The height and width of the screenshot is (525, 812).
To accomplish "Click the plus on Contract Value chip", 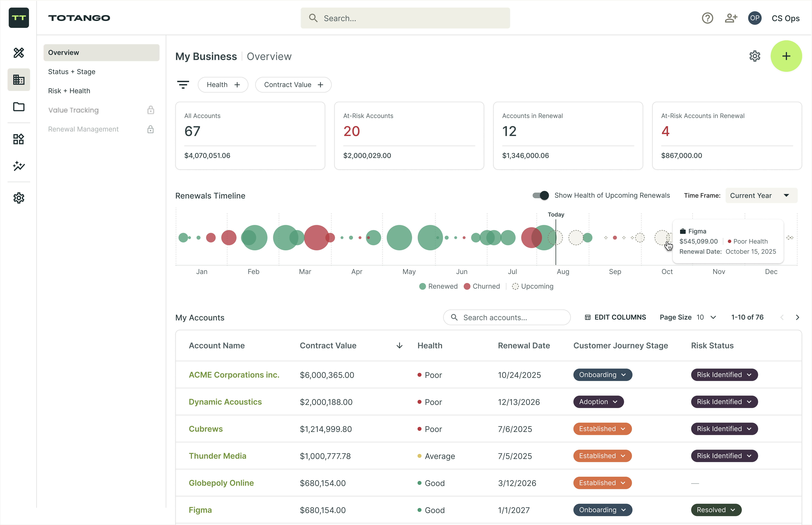I will tap(320, 85).
